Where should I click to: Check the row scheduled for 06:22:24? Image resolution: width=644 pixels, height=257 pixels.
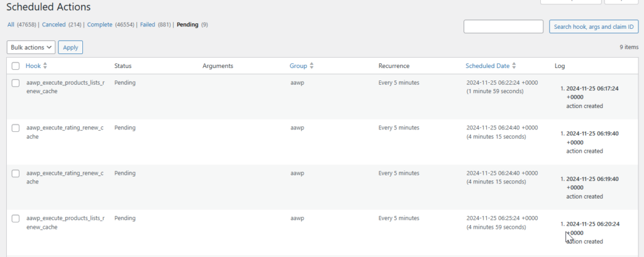(16, 83)
